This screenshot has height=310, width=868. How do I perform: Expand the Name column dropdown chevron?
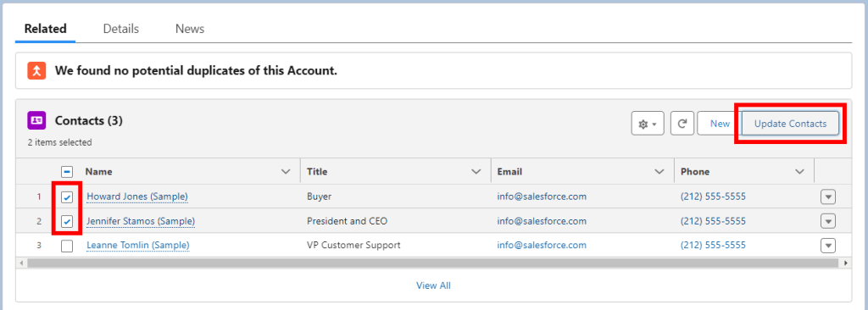286,172
